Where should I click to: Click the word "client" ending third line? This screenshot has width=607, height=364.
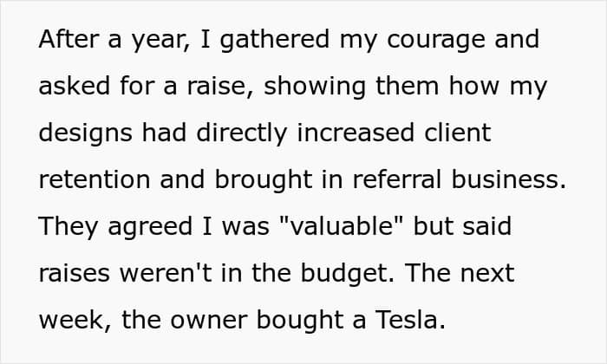(x=458, y=133)
